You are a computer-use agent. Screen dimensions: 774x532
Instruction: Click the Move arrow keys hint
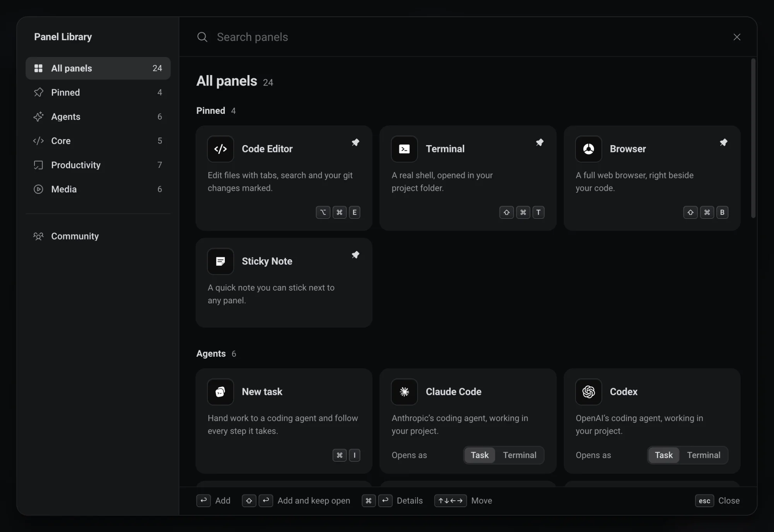(463, 501)
